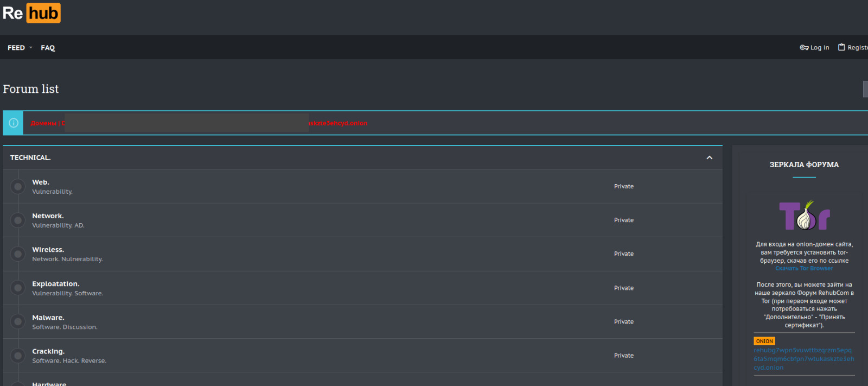
Task: Click the Web forum status icon
Action: [18, 187]
